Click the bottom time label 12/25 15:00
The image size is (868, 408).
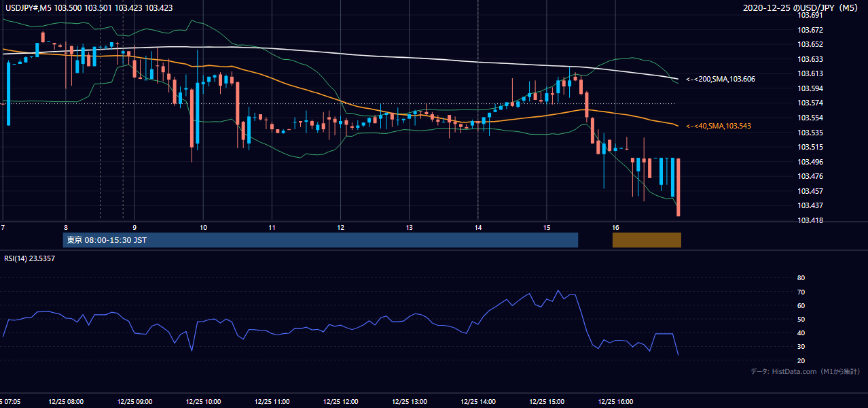click(x=547, y=402)
